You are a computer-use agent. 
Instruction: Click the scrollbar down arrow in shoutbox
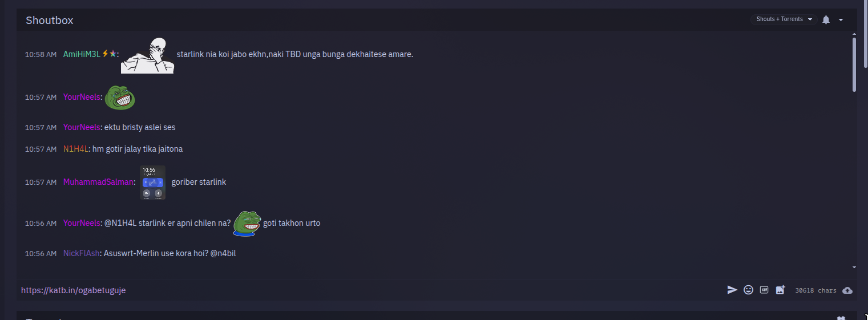coord(854,267)
